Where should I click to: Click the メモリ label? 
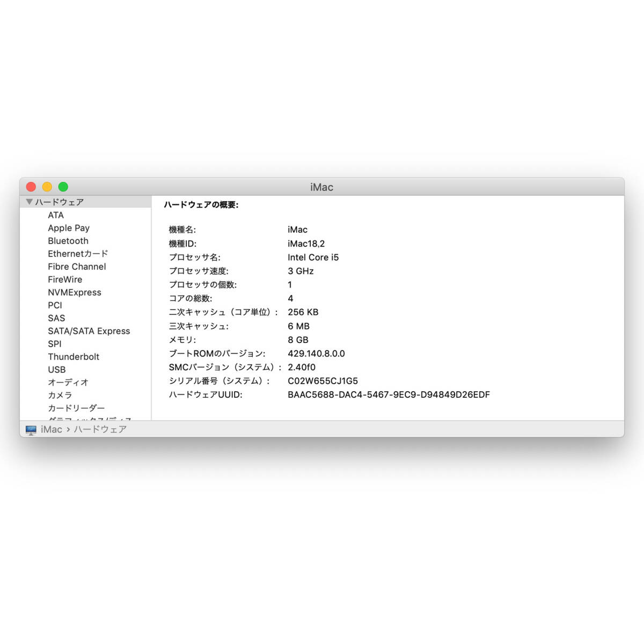tap(182, 340)
